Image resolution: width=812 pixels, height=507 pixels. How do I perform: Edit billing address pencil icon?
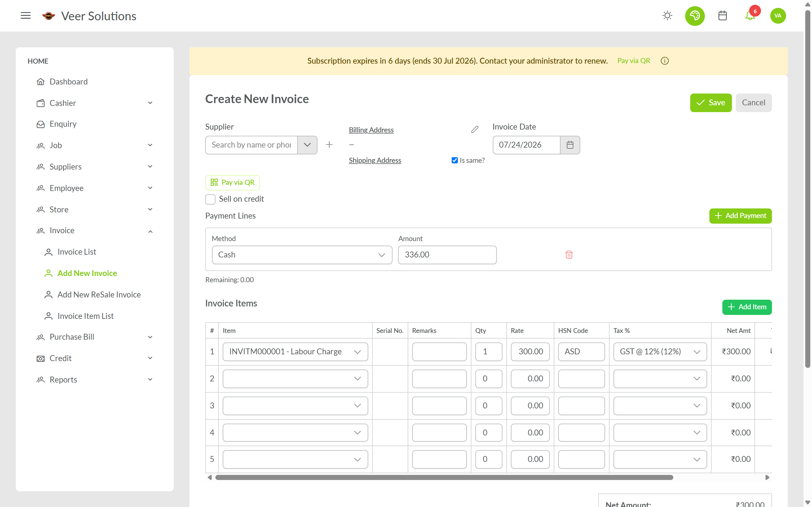click(475, 130)
